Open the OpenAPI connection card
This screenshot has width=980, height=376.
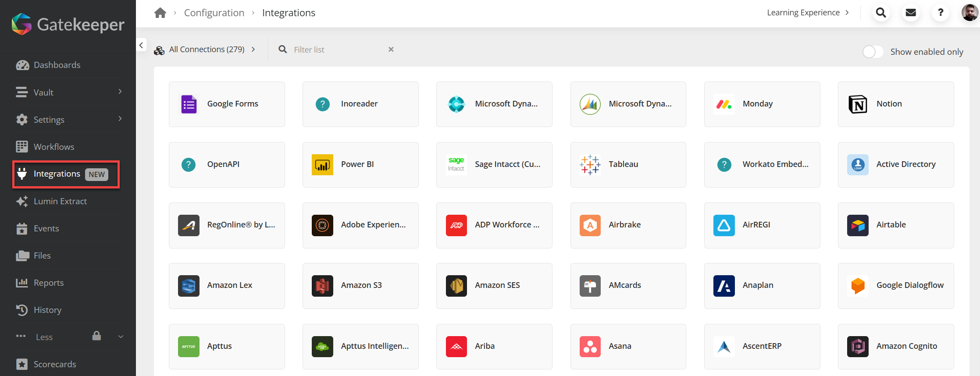click(x=227, y=165)
